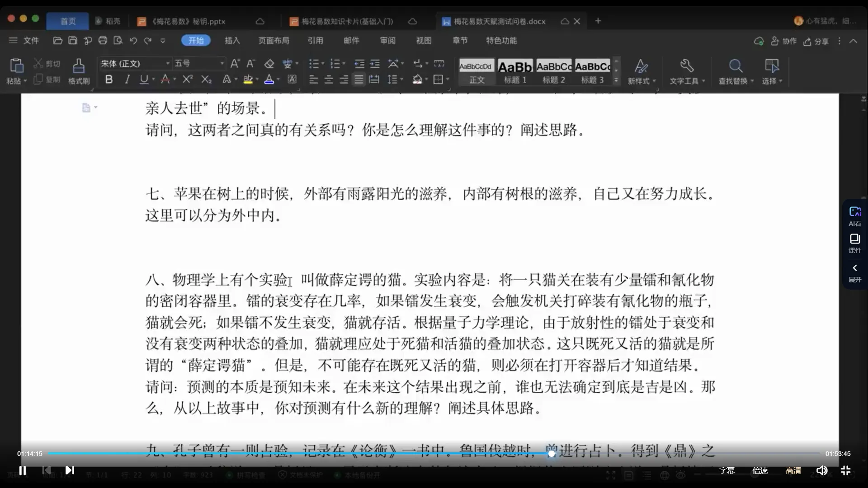Increase paragraph indent
The image size is (868, 488).
pyautogui.click(x=375, y=63)
